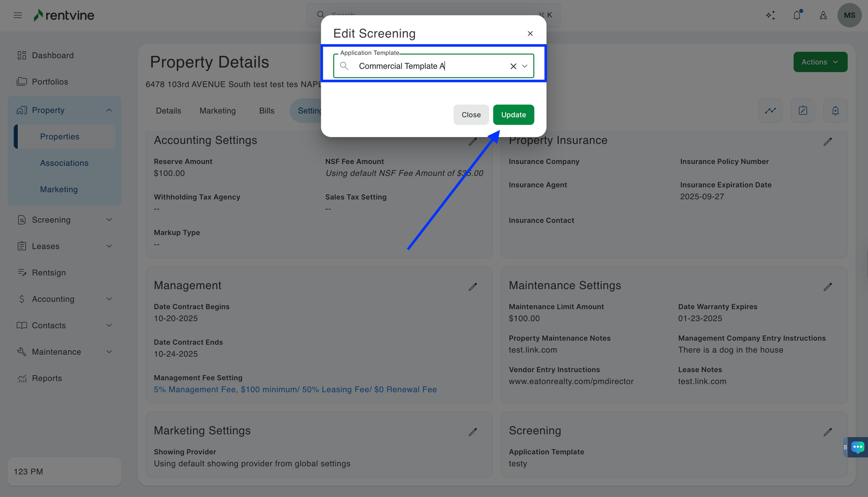Switch to the Bills tab

point(267,111)
